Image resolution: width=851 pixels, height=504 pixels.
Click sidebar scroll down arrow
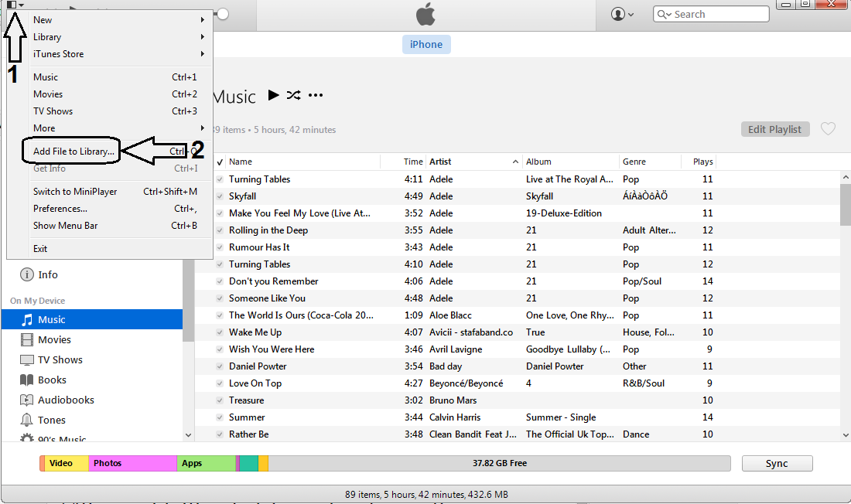[x=188, y=434]
